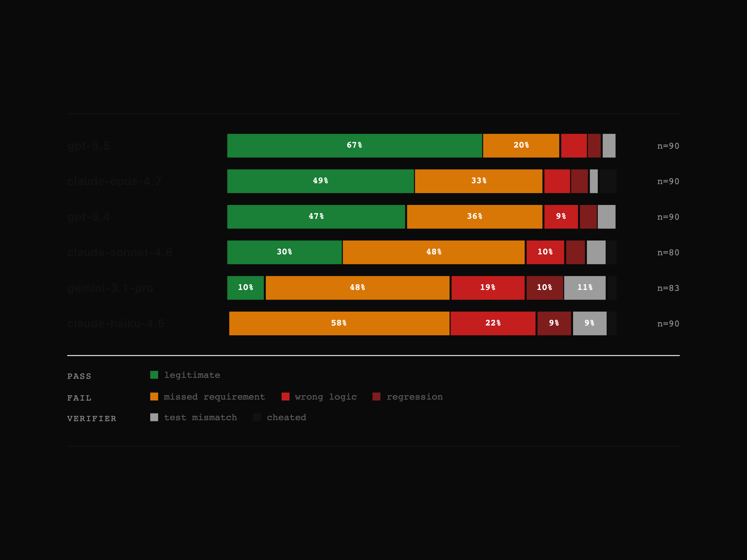This screenshot has width=747, height=560.
Task: Click the 'cheated' legend label
Action: (287, 417)
